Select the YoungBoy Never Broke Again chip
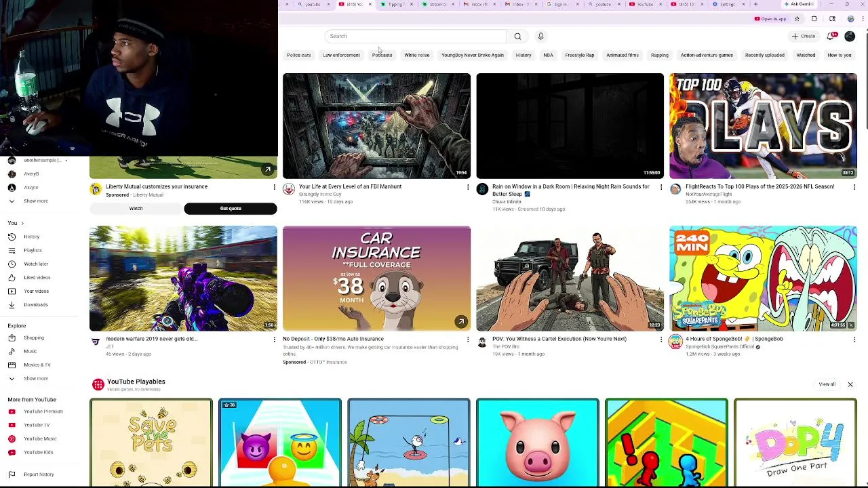This screenshot has height=488, width=868. click(x=473, y=55)
